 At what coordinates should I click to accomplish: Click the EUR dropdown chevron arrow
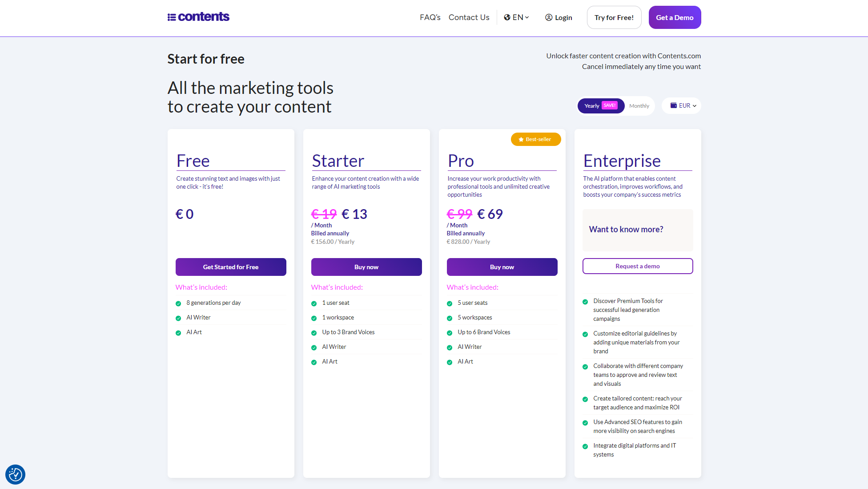click(x=695, y=106)
